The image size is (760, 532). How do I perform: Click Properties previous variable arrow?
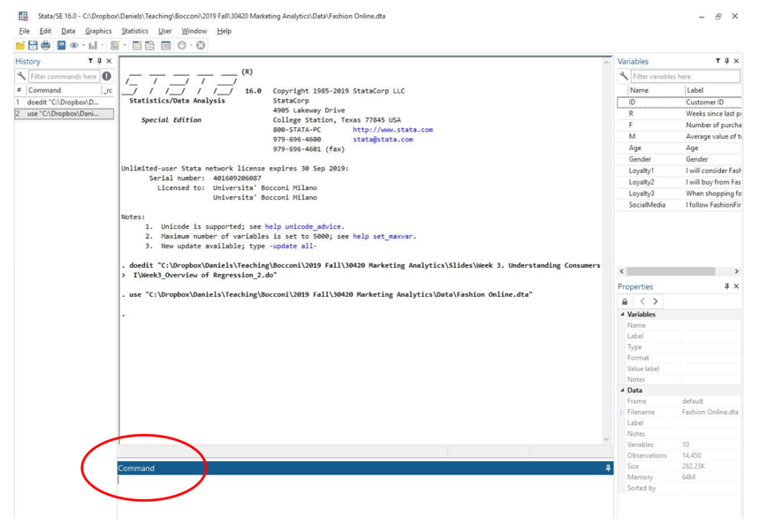(642, 301)
